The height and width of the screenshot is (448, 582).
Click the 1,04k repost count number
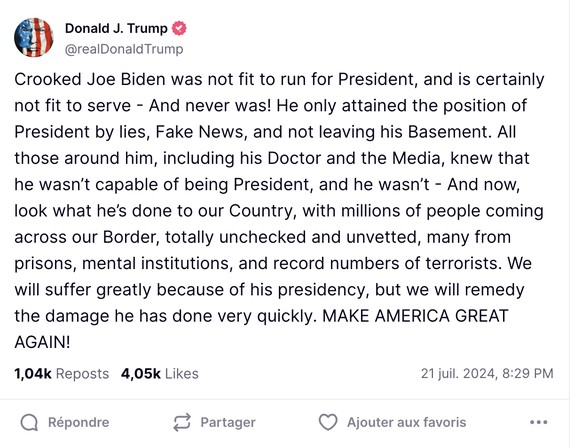coord(33,373)
